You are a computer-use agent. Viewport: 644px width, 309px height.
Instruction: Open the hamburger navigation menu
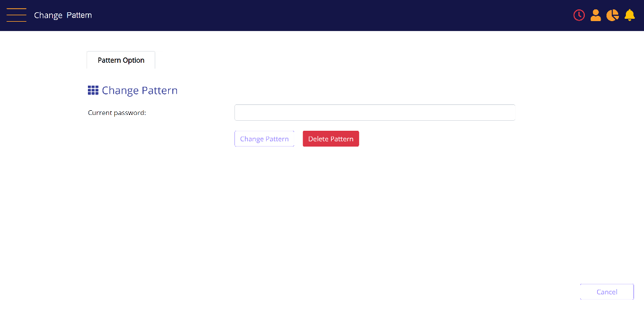tap(16, 15)
